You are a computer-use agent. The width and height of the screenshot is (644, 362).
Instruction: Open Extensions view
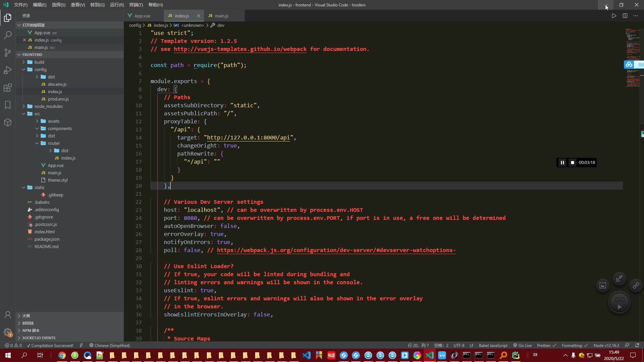tap(8, 87)
